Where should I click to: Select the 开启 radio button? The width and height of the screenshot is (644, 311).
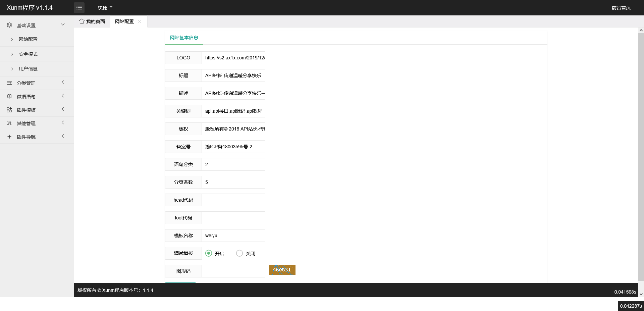coord(209,253)
